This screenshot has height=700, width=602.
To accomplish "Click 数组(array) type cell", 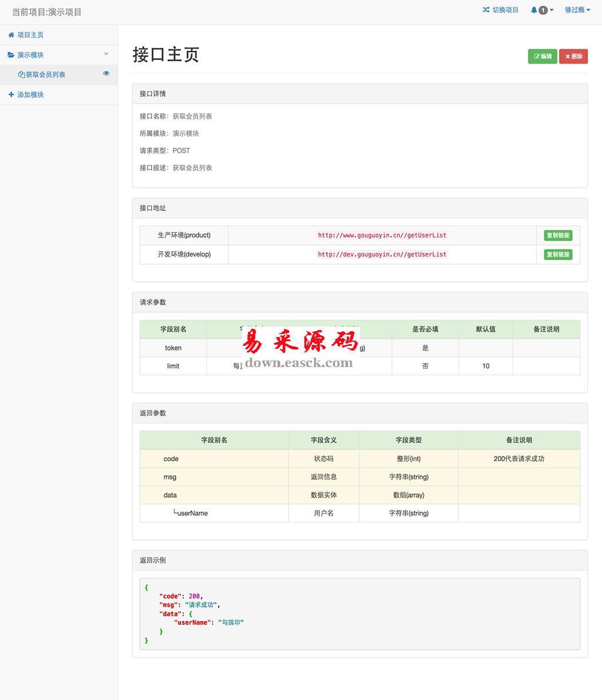I will (x=409, y=495).
